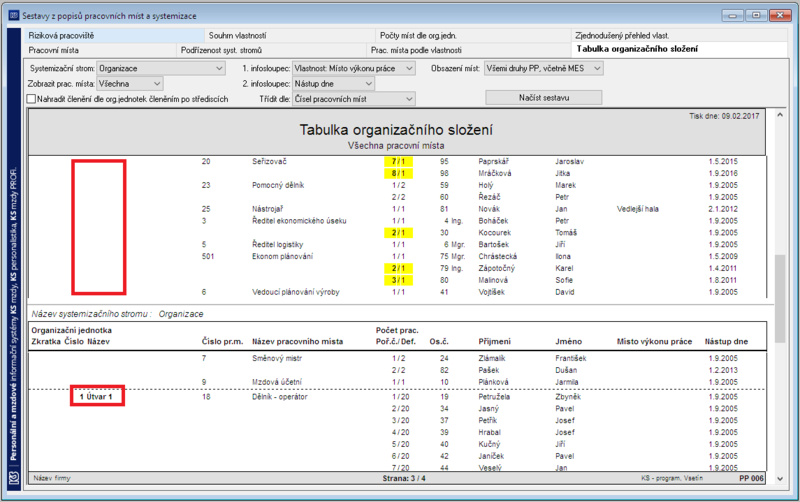Click the Místo výkonu práce column header
This screenshot has width=800, height=502.
(x=654, y=342)
